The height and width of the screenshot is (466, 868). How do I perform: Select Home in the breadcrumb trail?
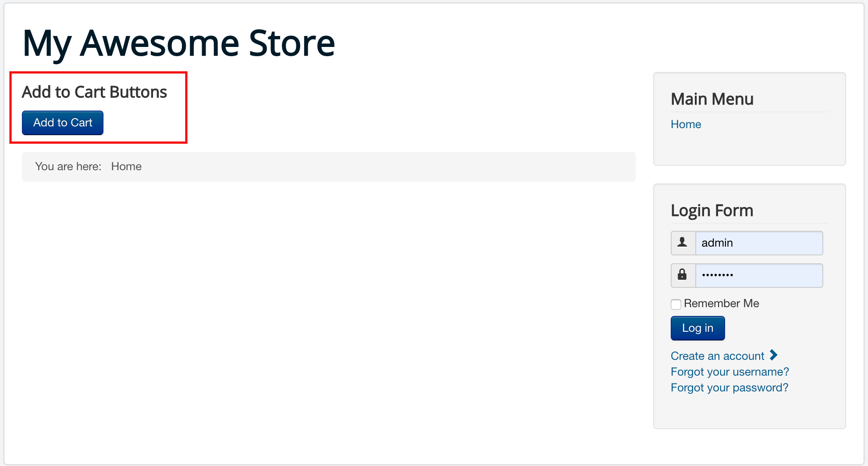126,166
